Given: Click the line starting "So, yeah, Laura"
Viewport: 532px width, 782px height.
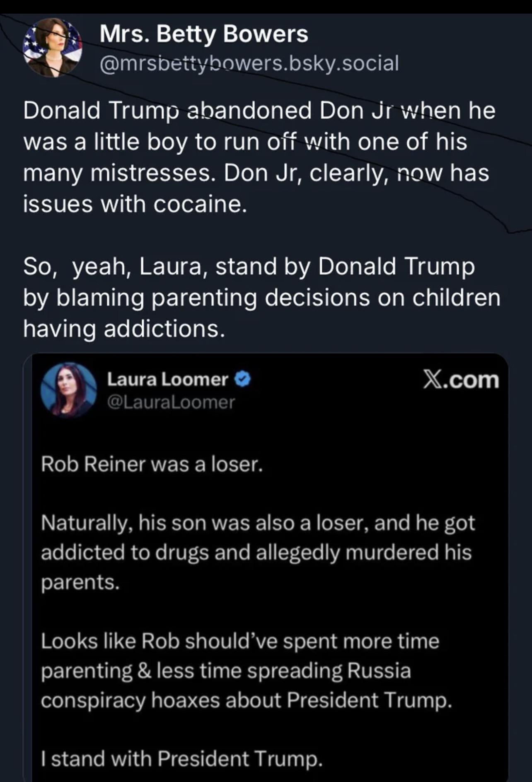Looking at the screenshot, I should (249, 266).
